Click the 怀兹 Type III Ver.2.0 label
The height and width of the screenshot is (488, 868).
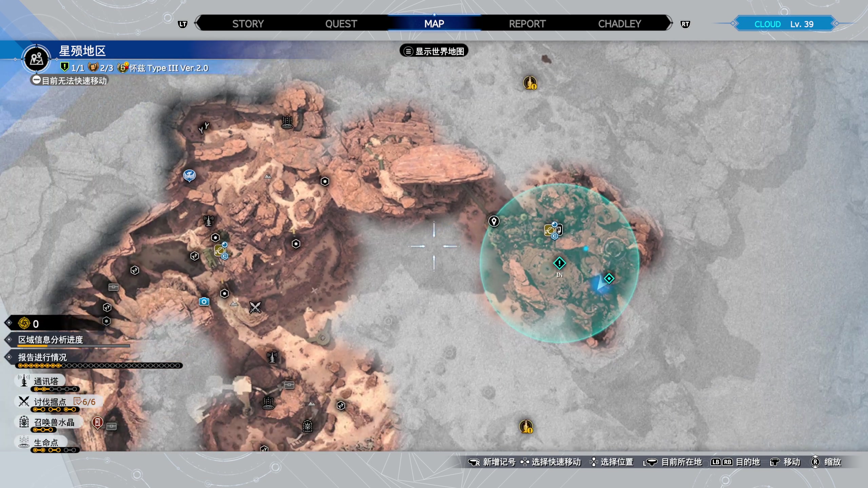[163, 68]
